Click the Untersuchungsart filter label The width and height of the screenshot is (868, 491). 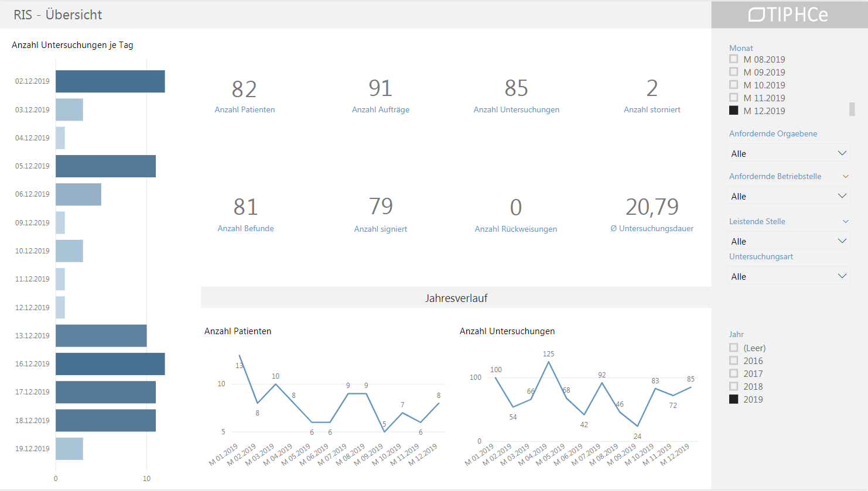pyautogui.click(x=761, y=256)
